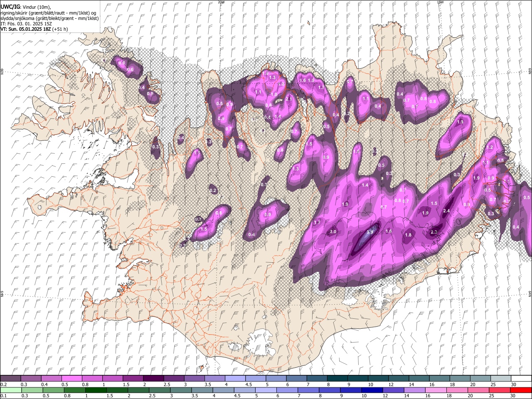The height and width of the screenshot is (399, 532).
Task: Click the pure red swatch at 30 in lower legend
Action: tap(520, 390)
